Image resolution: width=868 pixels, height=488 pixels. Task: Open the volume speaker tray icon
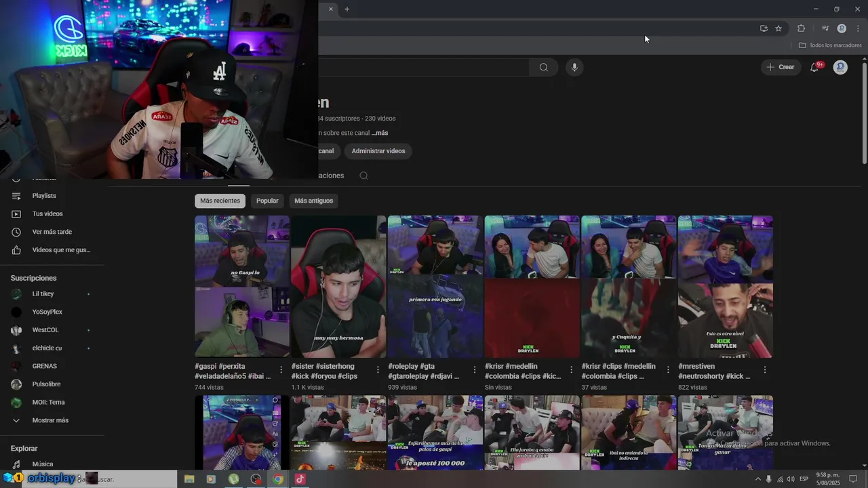pos(791,479)
